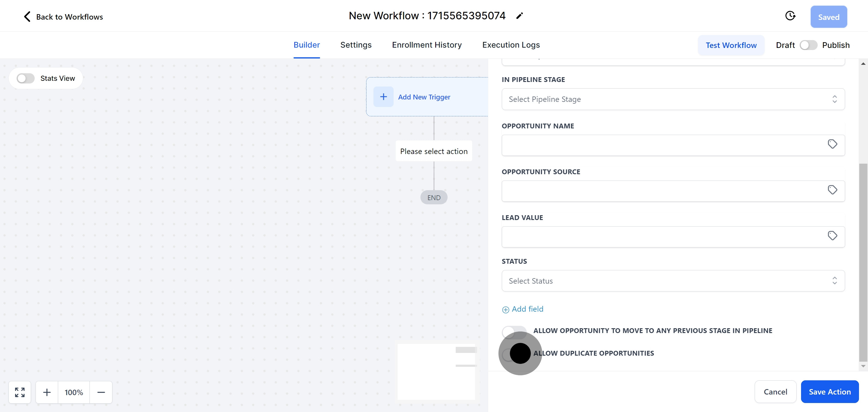Open Select Pipeline Stage dropdown
The height and width of the screenshot is (412, 868).
673,99
